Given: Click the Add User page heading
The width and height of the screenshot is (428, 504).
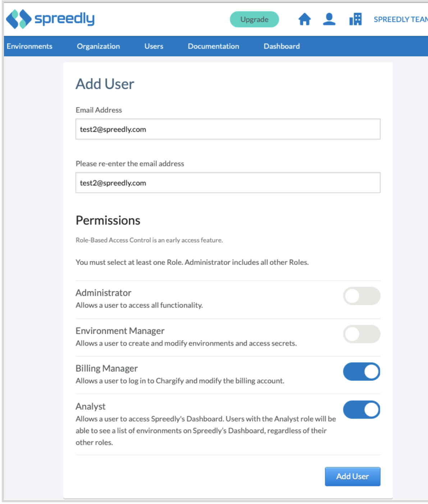Looking at the screenshot, I should [x=105, y=84].
